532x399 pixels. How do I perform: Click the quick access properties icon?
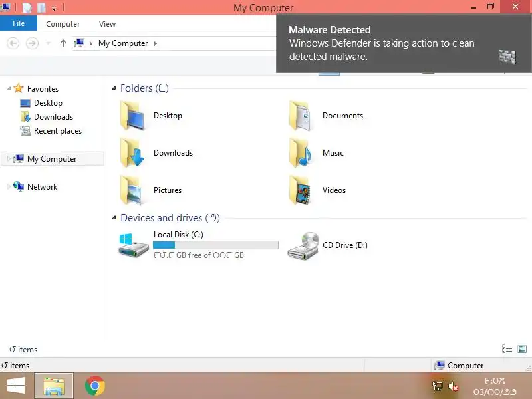(x=27, y=7)
